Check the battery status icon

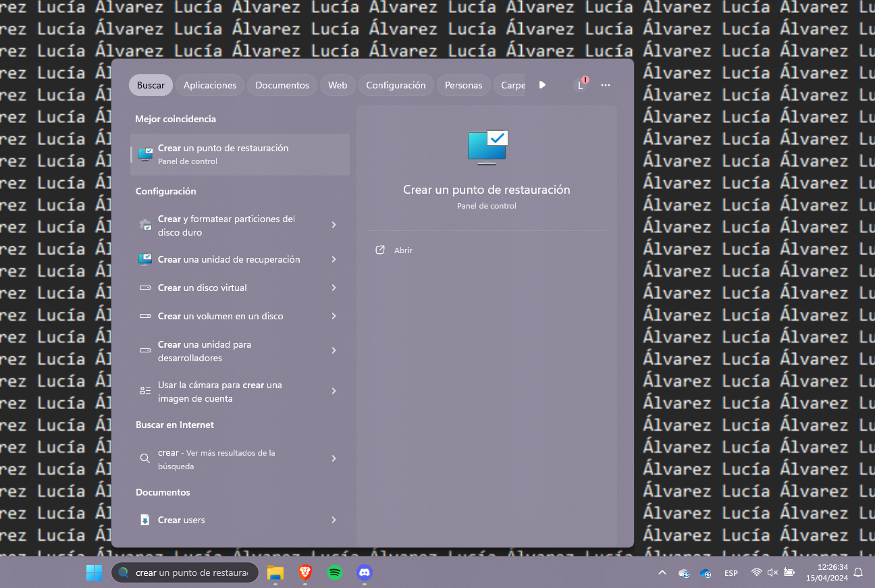click(x=789, y=572)
